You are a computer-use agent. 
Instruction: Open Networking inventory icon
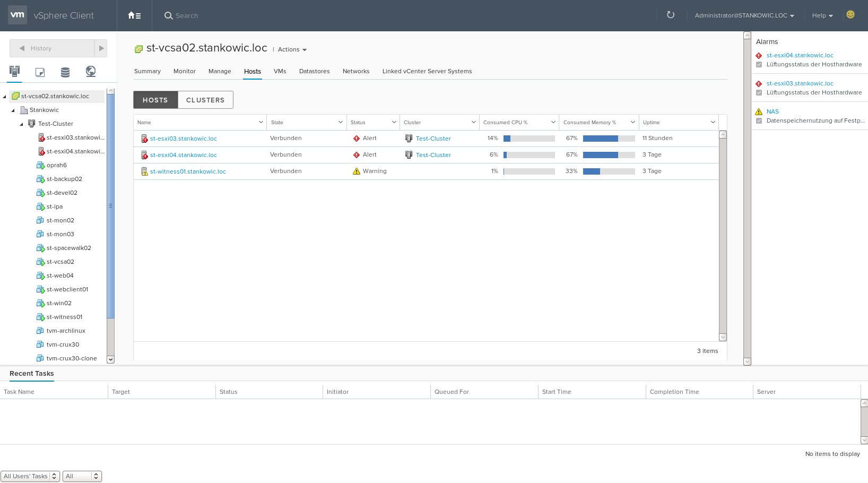pyautogui.click(x=91, y=71)
